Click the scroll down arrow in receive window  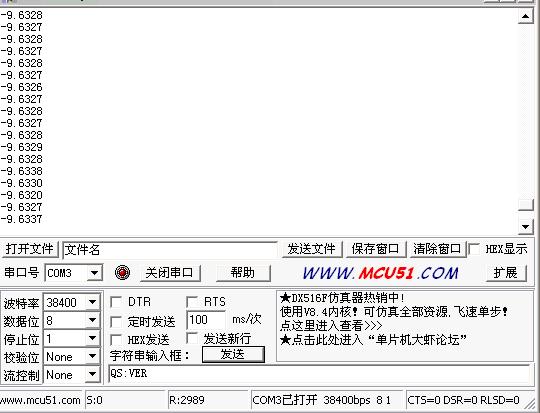[x=526, y=226]
